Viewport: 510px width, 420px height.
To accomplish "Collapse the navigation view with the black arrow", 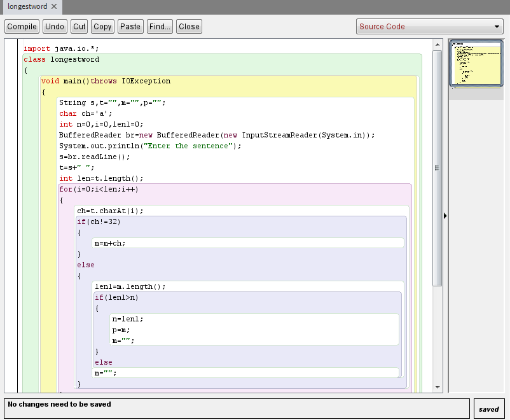I will 445,216.
